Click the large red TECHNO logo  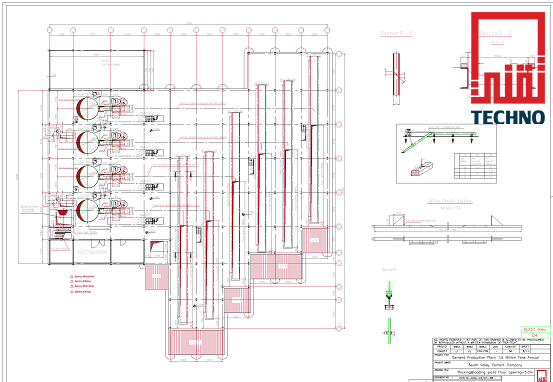tap(508, 68)
